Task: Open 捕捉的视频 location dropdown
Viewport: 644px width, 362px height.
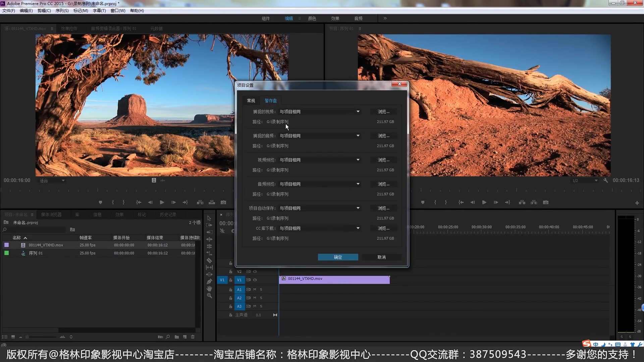Action: [x=358, y=112]
